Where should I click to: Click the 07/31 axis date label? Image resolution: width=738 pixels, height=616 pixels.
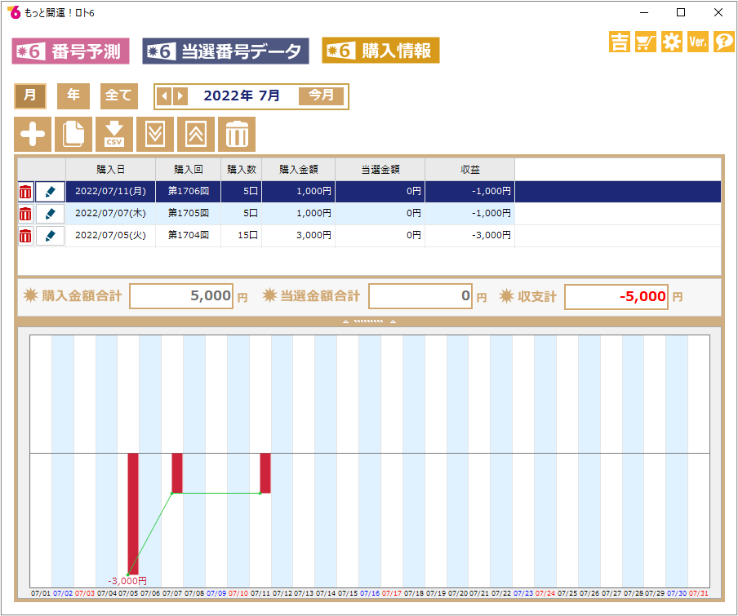tap(698, 594)
